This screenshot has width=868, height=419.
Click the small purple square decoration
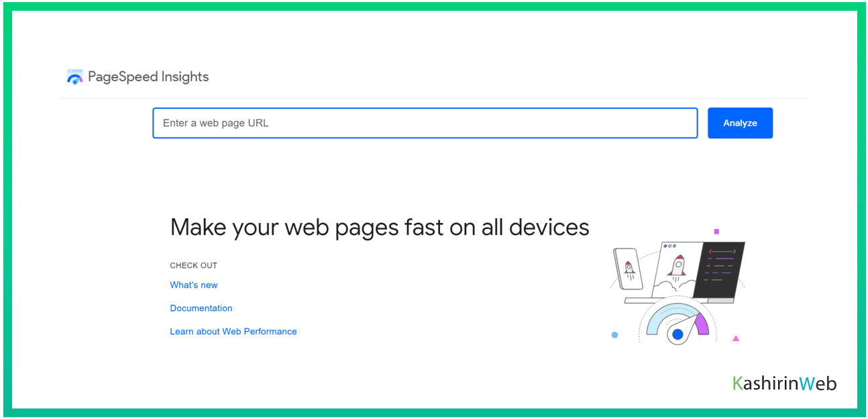[716, 232]
